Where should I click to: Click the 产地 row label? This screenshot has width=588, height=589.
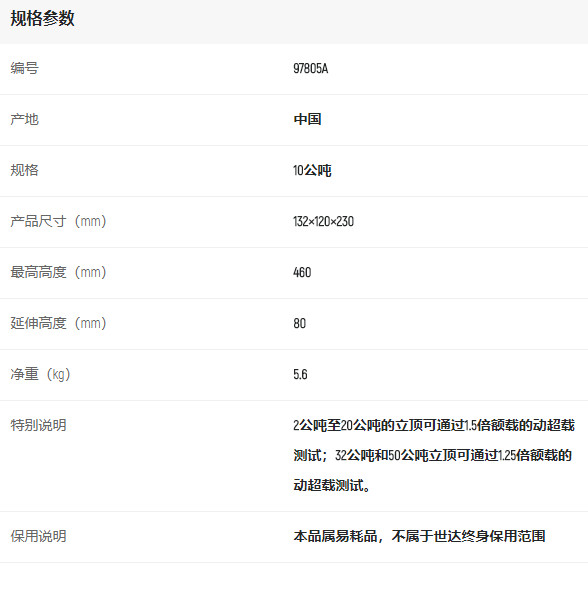click(x=24, y=119)
